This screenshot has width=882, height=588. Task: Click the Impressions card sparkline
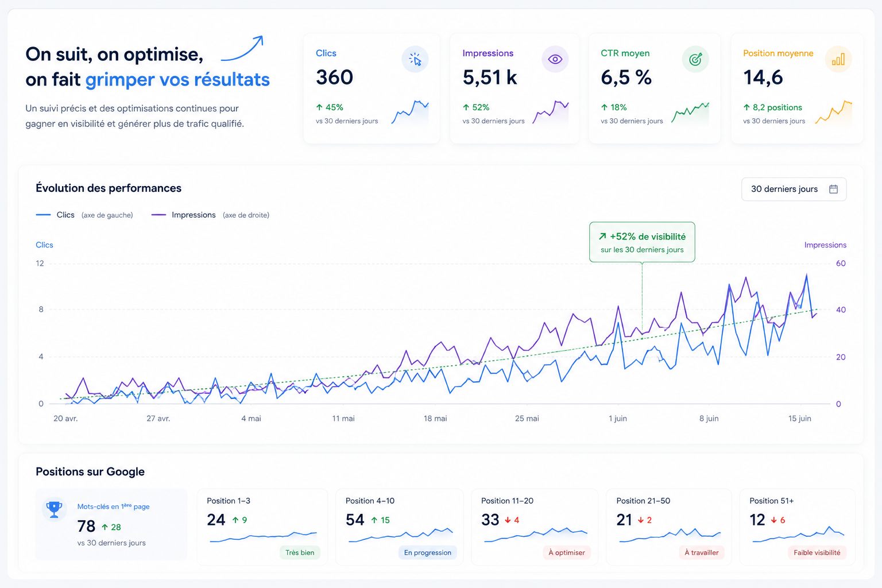551,113
